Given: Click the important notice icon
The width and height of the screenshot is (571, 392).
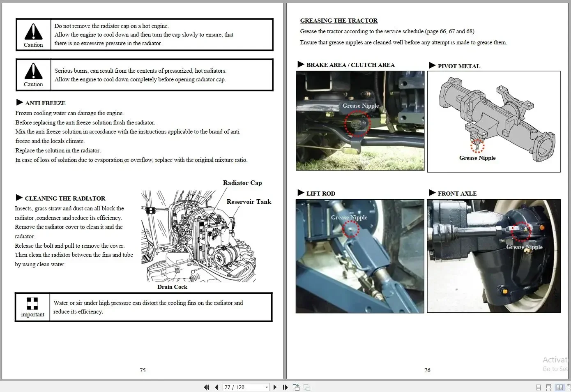Looking at the screenshot, I should coord(32,303).
